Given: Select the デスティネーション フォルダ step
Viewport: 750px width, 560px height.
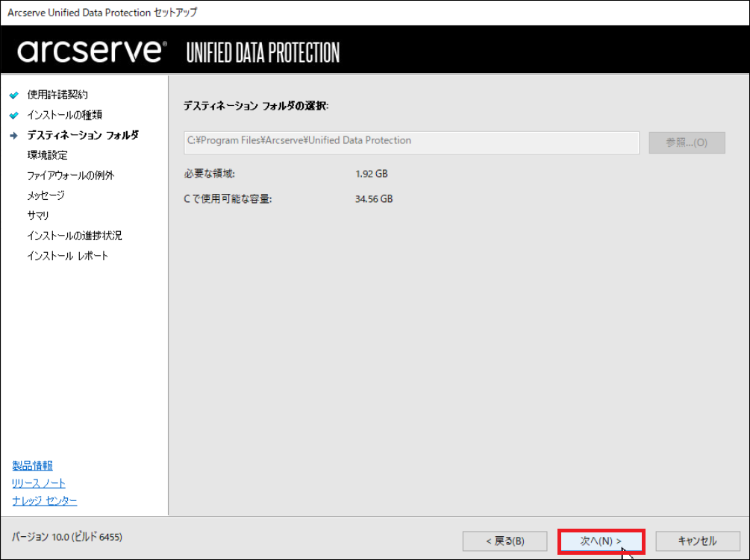Looking at the screenshot, I should (83, 135).
